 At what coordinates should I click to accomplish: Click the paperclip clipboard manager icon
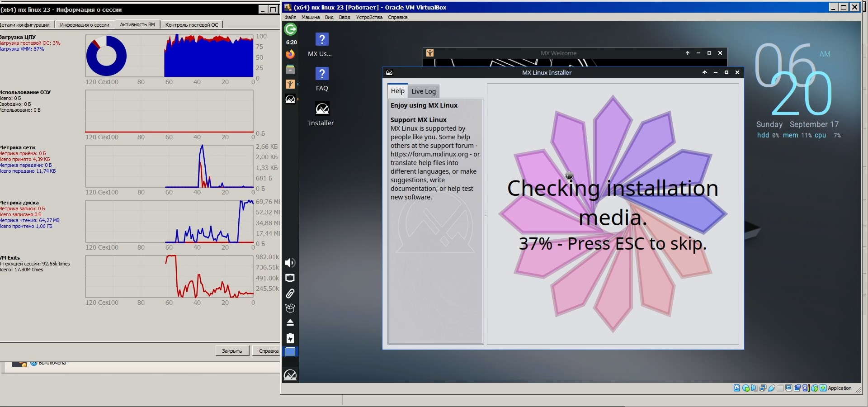click(x=290, y=293)
